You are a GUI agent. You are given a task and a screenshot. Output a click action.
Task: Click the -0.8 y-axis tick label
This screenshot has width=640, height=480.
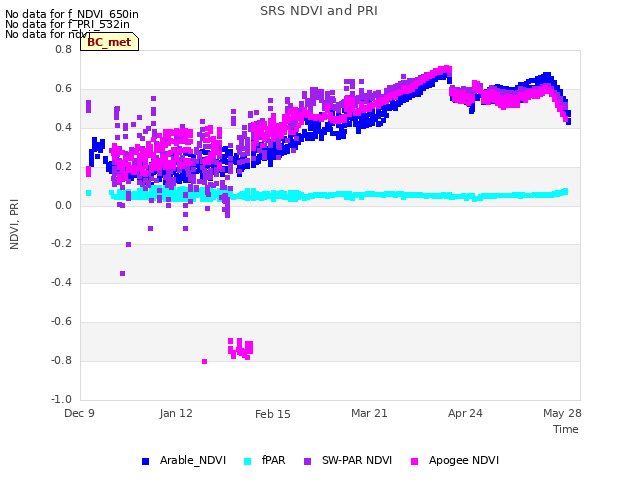pyautogui.click(x=61, y=360)
